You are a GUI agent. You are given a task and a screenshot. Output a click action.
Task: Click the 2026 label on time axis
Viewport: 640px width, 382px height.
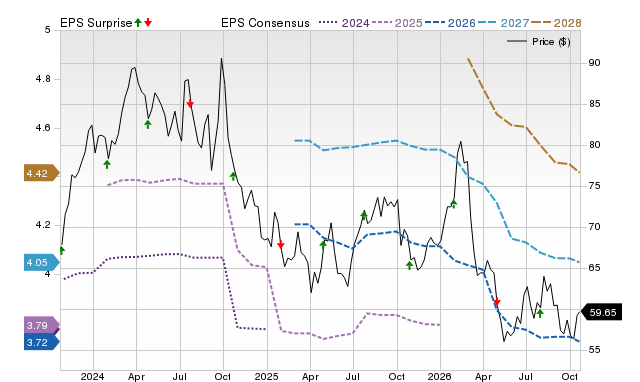[x=440, y=376]
